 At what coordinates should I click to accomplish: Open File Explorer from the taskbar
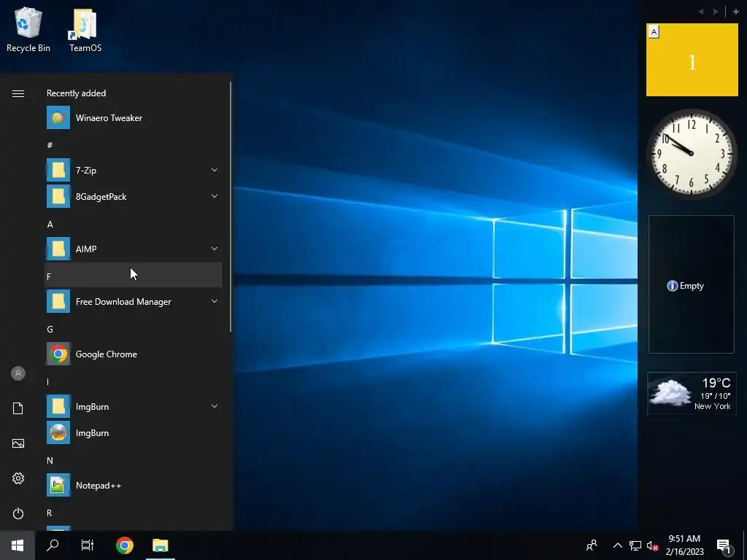click(x=160, y=545)
